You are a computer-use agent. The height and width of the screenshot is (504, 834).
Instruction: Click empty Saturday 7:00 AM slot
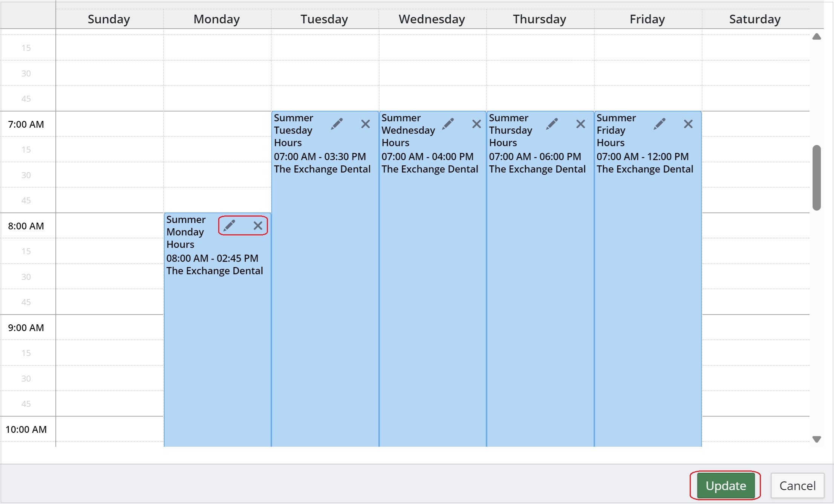755,124
